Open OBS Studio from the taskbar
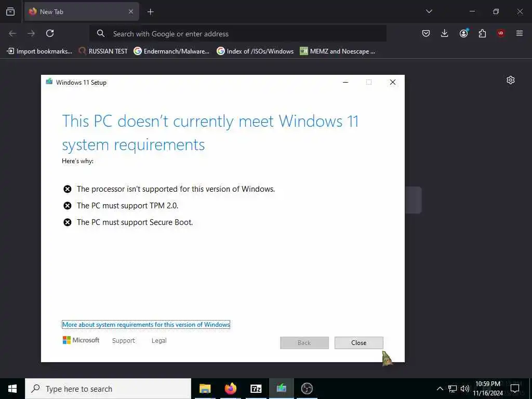Image resolution: width=532 pixels, height=399 pixels. coord(307,389)
